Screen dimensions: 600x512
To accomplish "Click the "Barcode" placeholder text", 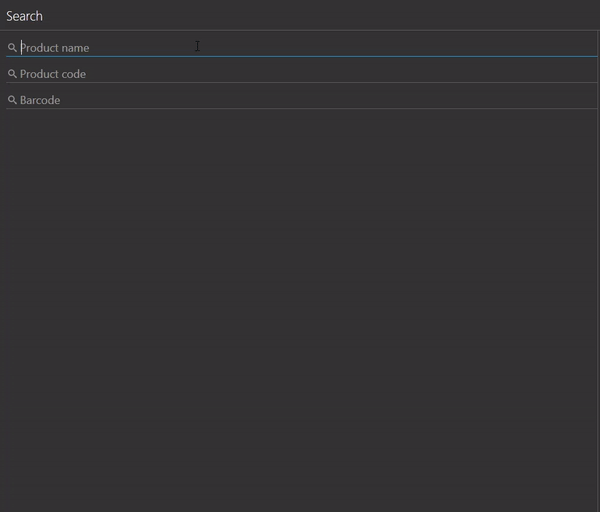I will tap(40, 100).
